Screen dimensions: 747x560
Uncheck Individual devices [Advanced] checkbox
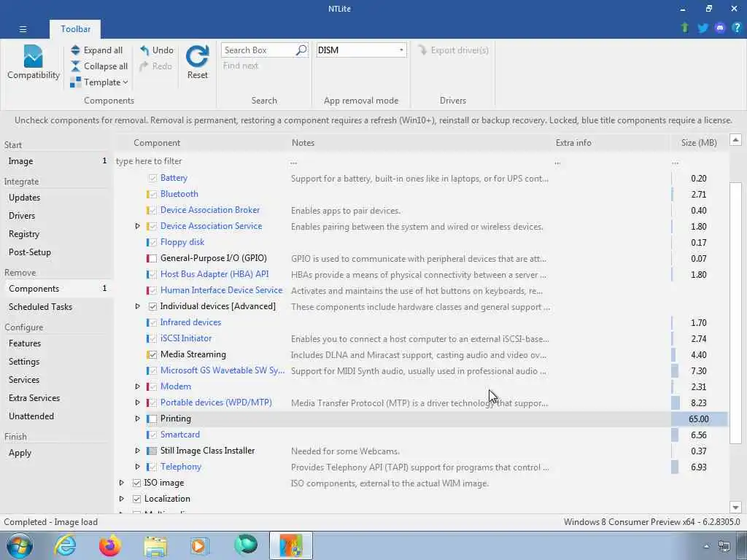click(152, 307)
